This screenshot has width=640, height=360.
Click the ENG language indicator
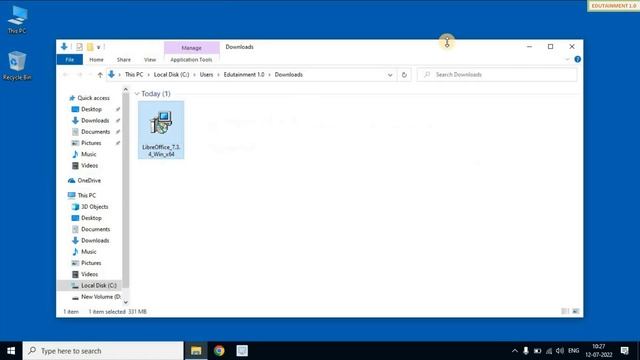[573, 351]
